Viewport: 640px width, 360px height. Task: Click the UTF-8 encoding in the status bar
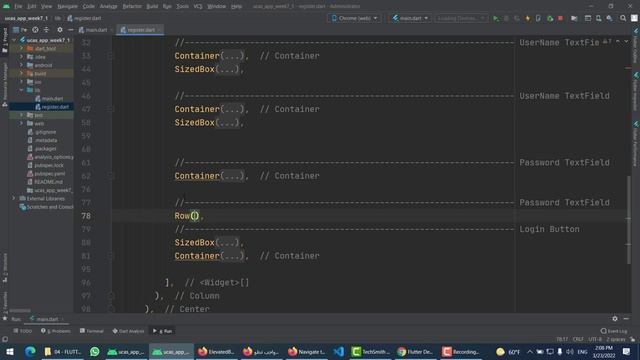[595, 339]
